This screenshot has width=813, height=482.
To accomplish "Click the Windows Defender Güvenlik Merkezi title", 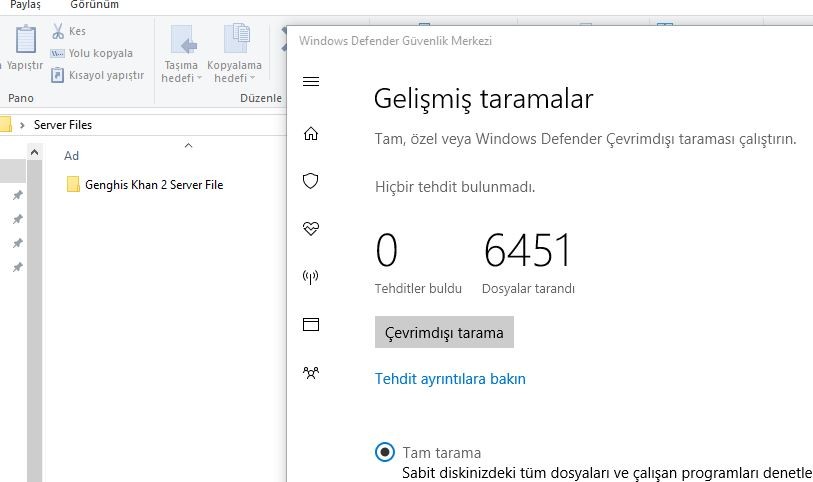I will pos(395,41).
